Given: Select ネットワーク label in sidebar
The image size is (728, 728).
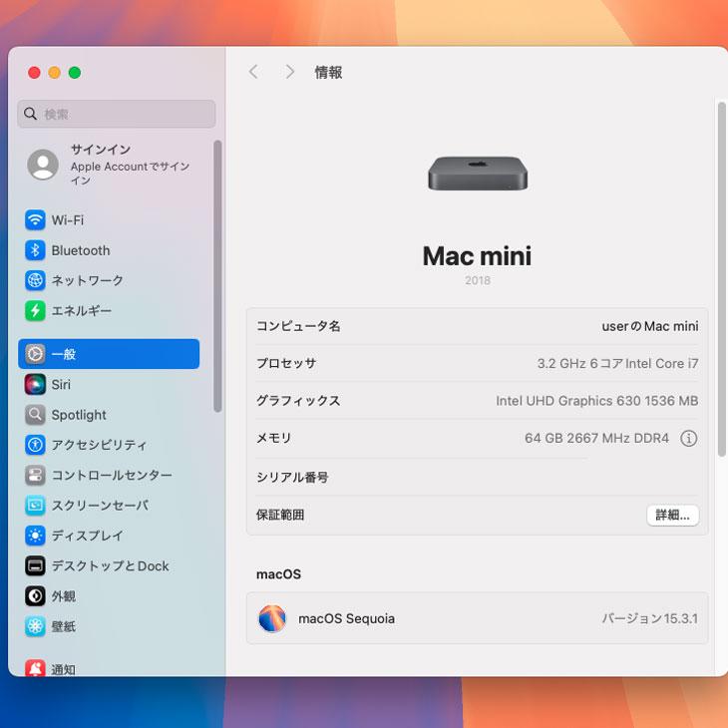Looking at the screenshot, I should pos(88,280).
